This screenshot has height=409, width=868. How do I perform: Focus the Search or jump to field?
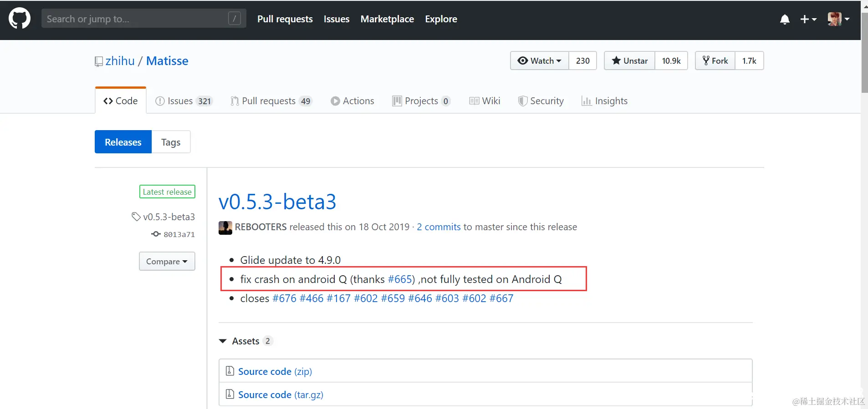tap(144, 19)
